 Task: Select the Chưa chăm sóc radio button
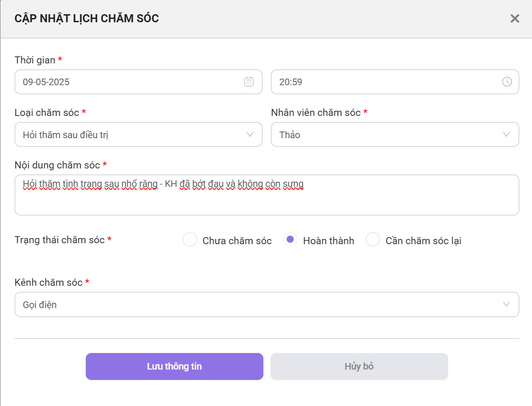pos(190,239)
